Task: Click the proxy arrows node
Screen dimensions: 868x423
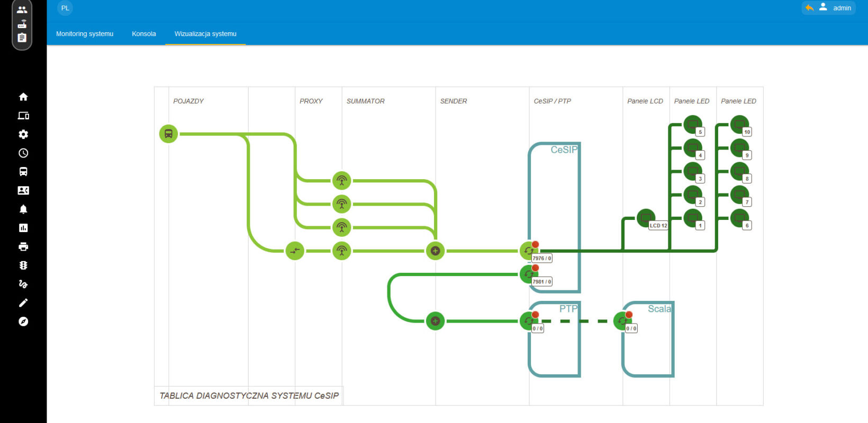Action: tap(295, 251)
